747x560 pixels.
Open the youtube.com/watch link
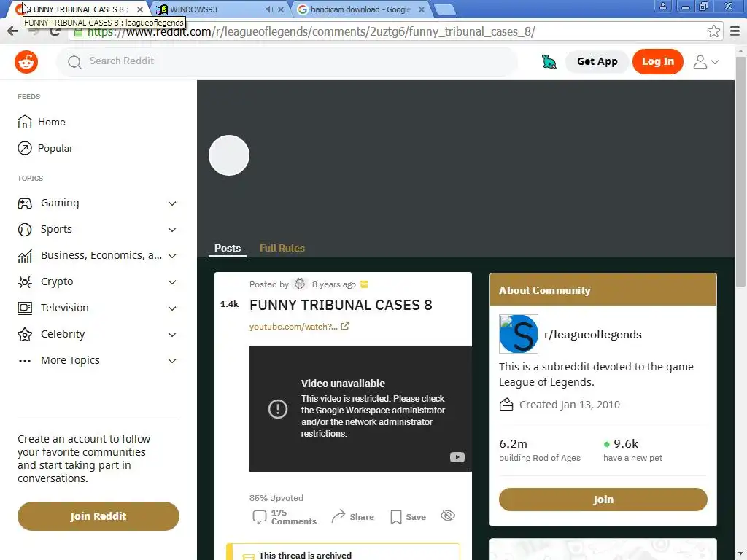pos(293,327)
